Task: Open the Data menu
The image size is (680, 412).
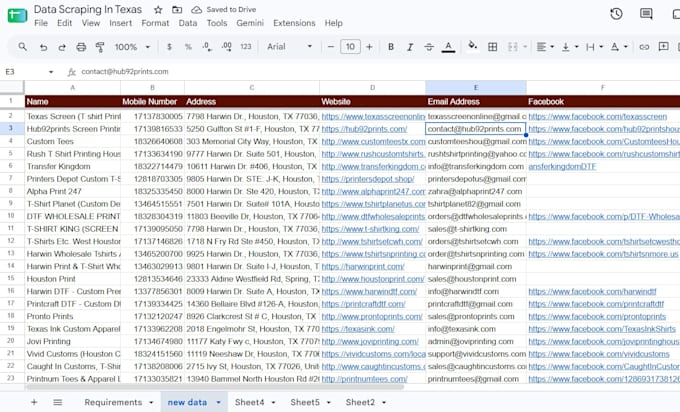Action: [188, 23]
